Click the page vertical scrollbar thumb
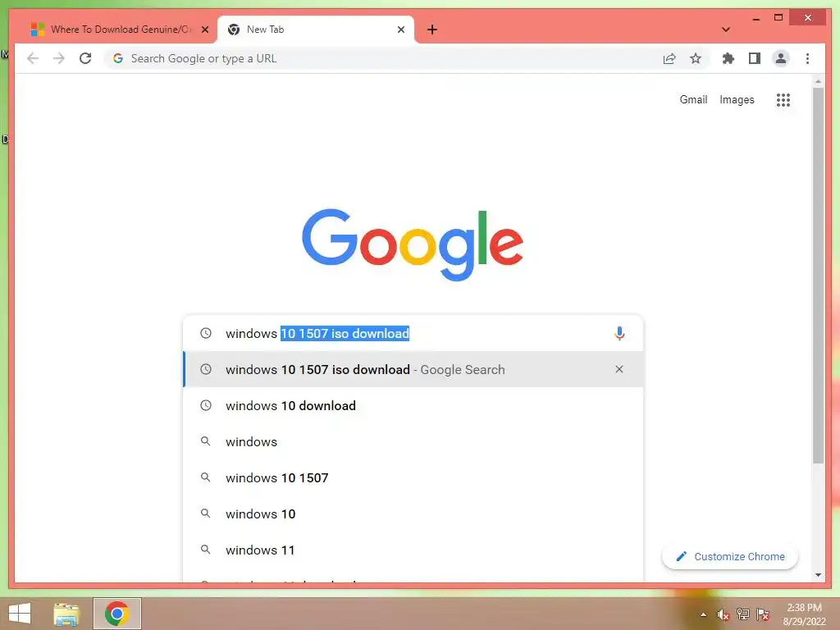 (x=818, y=276)
